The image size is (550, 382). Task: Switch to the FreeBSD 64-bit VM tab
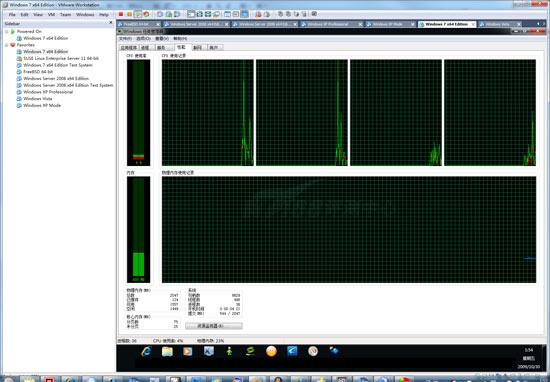click(136, 24)
